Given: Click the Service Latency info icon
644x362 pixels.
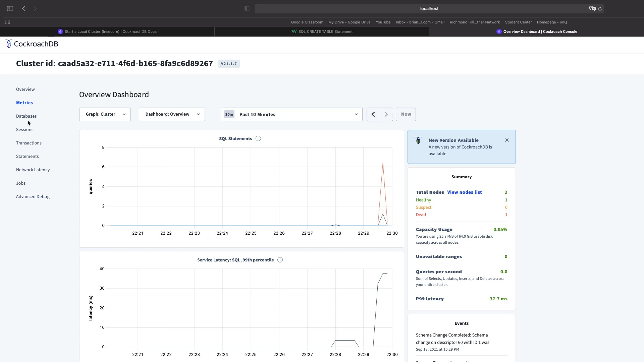Looking at the screenshot, I should pos(280,260).
